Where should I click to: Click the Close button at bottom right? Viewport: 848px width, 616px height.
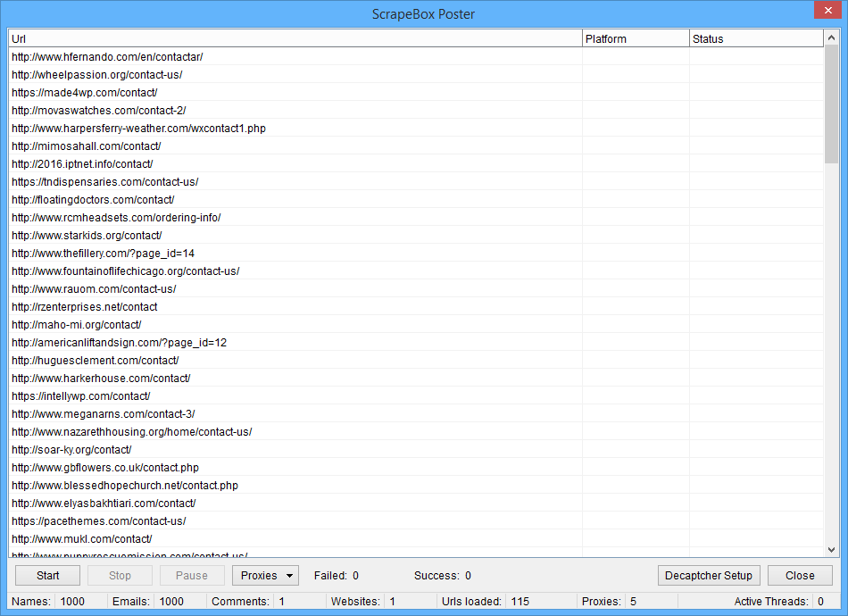point(800,575)
